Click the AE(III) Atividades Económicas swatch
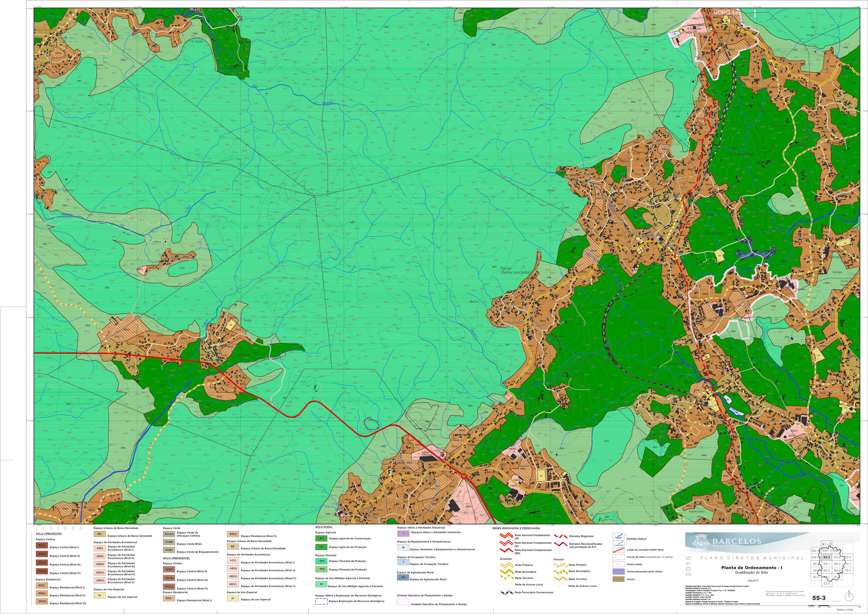The height and width of the screenshot is (614, 868). coord(100,564)
